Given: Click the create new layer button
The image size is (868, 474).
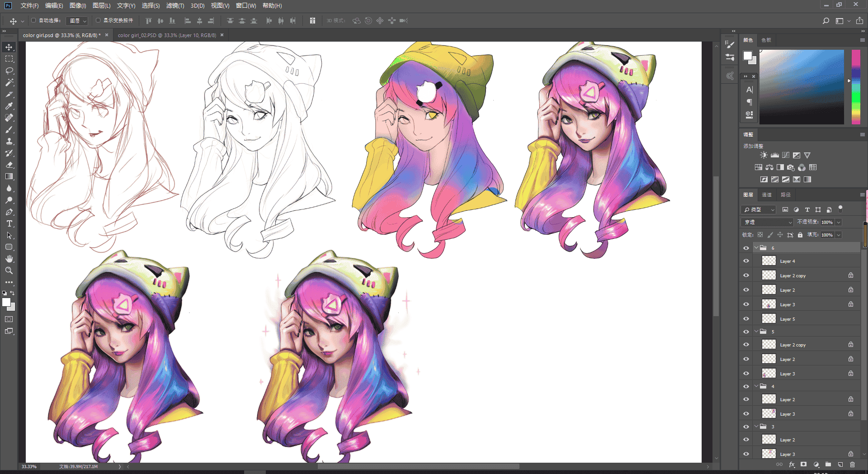Looking at the screenshot, I should pyautogui.click(x=840, y=465).
